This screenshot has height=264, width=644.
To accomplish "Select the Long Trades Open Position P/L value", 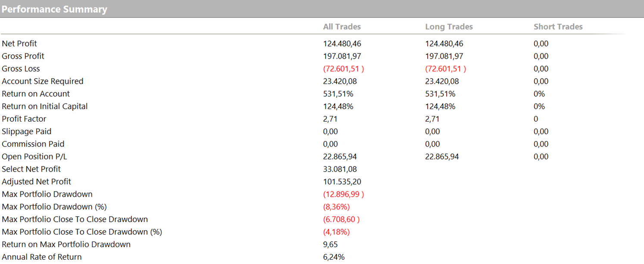I will pos(442,157).
